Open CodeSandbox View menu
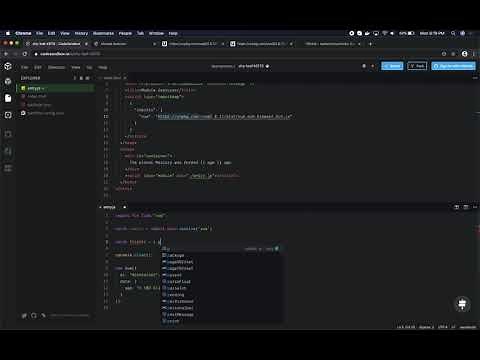Screen dimensions: 480x360 click(x=76, y=67)
